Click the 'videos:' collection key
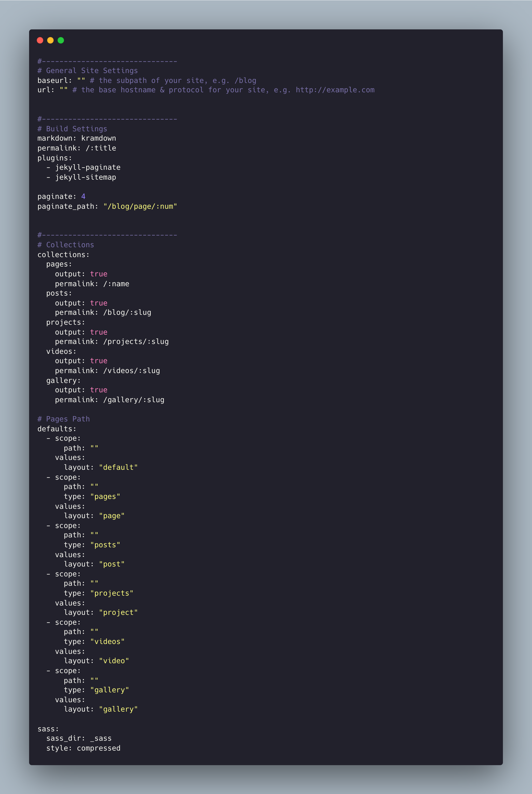This screenshot has width=532, height=794. (61, 352)
